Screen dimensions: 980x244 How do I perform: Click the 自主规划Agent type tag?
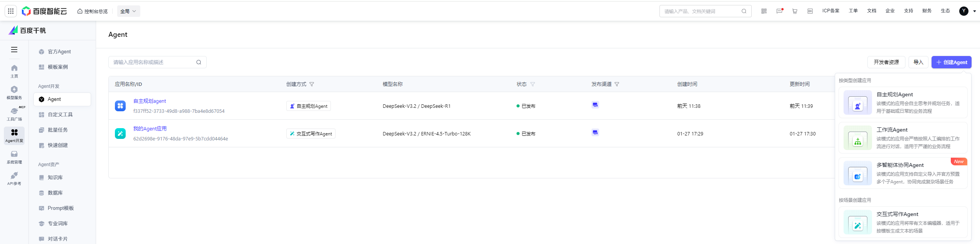point(309,106)
